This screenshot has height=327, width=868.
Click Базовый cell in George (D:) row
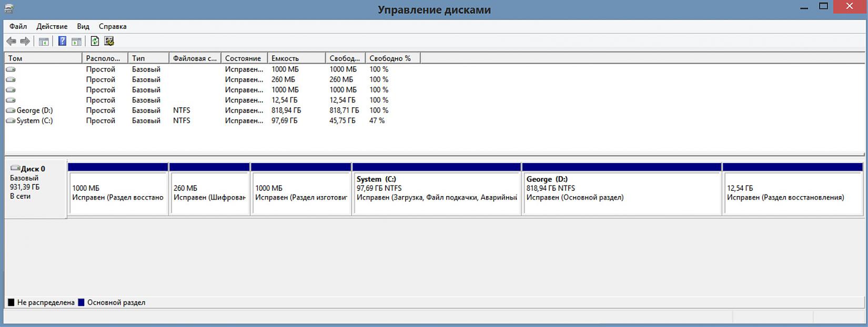pyautogui.click(x=146, y=110)
